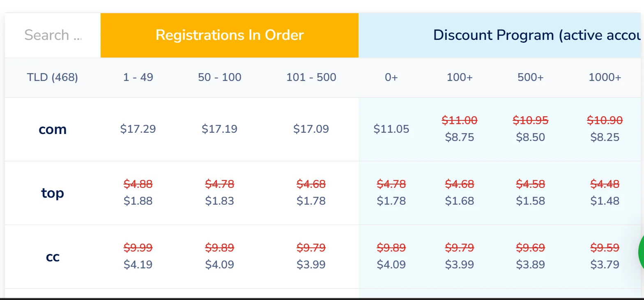Click the 100+ discount tier header
644x300 pixels.
[x=459, y=77]
